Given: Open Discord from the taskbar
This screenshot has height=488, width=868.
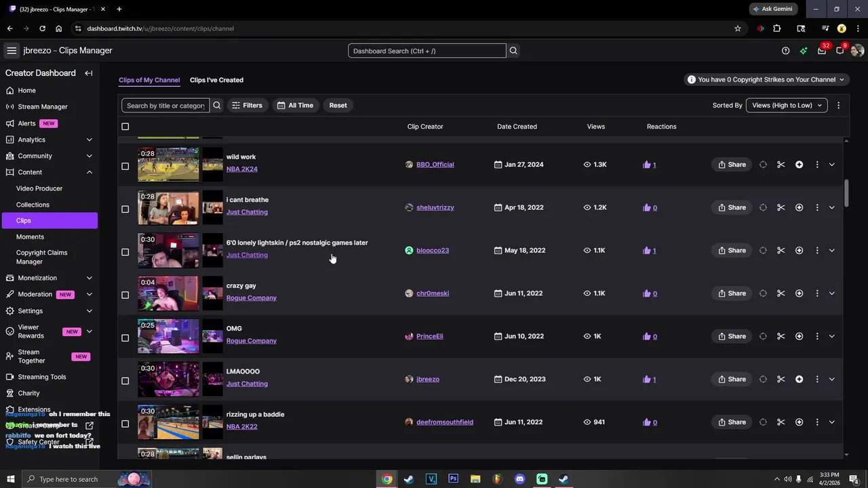Looking at the screenshot, I should [x=519, y=479].
